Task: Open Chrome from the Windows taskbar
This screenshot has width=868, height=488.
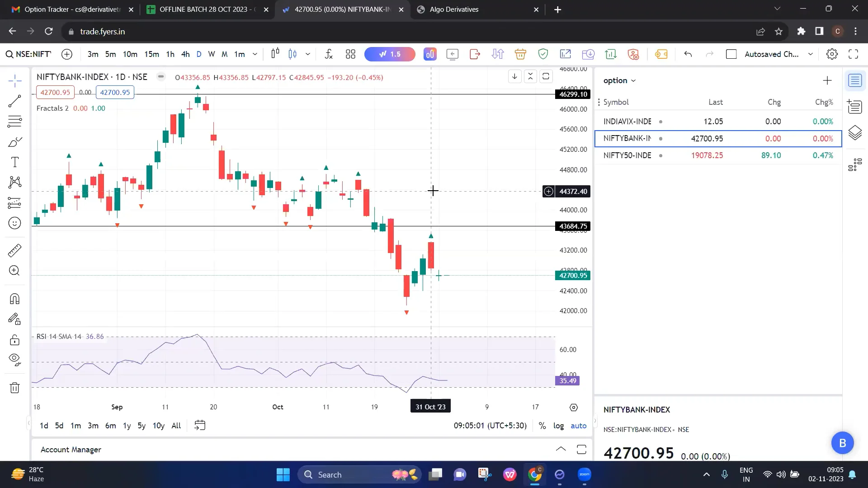Action: click(534, 474)
